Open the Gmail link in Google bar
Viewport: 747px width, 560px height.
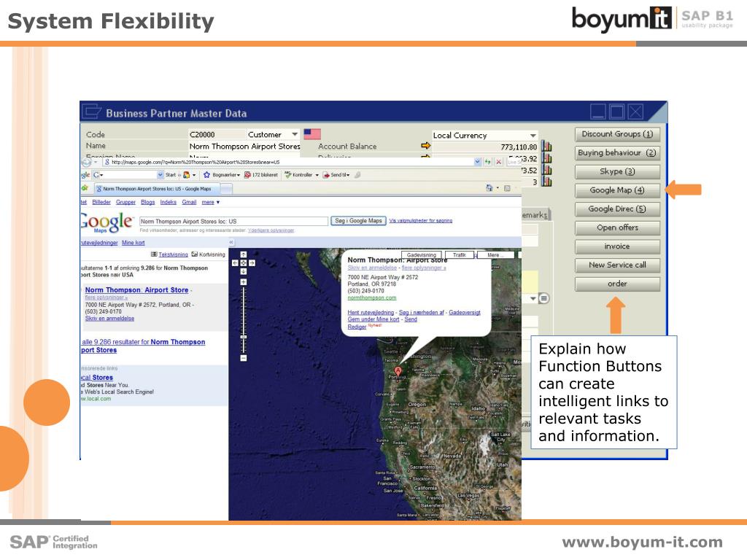click(189, 202)
